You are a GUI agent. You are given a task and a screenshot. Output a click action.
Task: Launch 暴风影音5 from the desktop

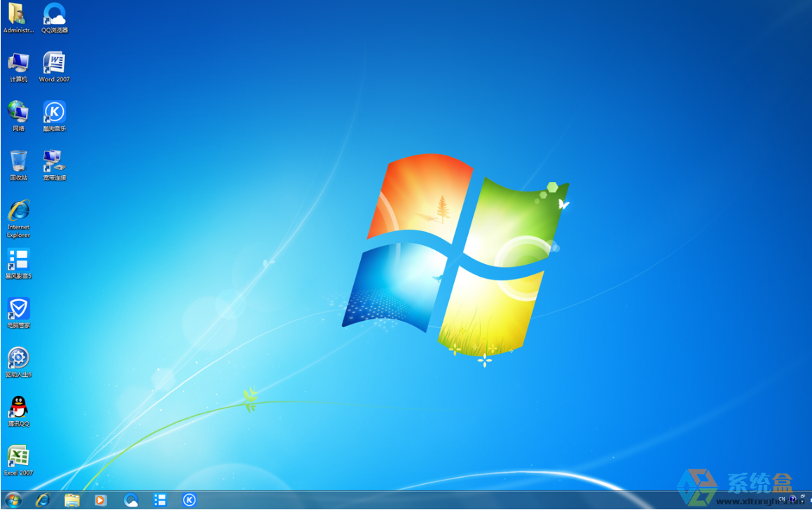coord(18,263)
